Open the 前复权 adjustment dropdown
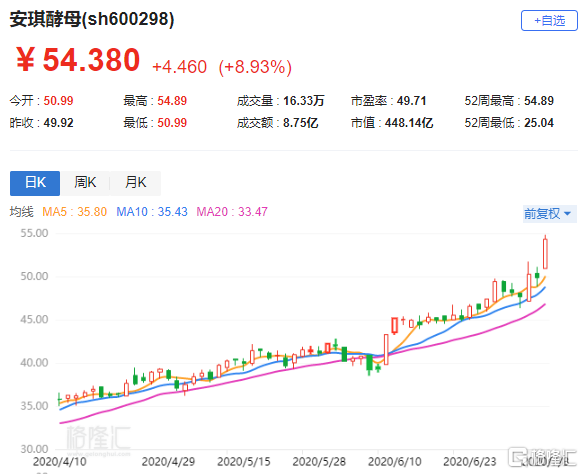Image resolution: width=583 pixels, height=474 pixels. [x=549, y=214]
